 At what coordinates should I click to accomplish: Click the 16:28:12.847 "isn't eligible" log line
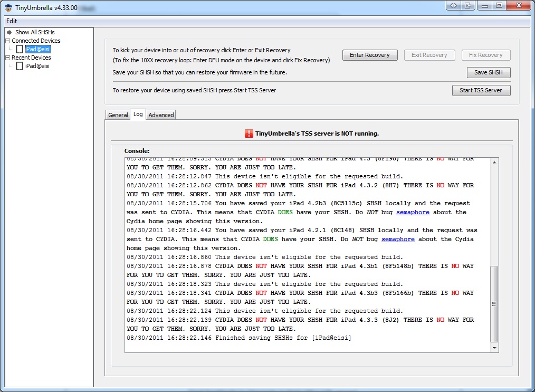pyautogui.click(x=265, y=176)
